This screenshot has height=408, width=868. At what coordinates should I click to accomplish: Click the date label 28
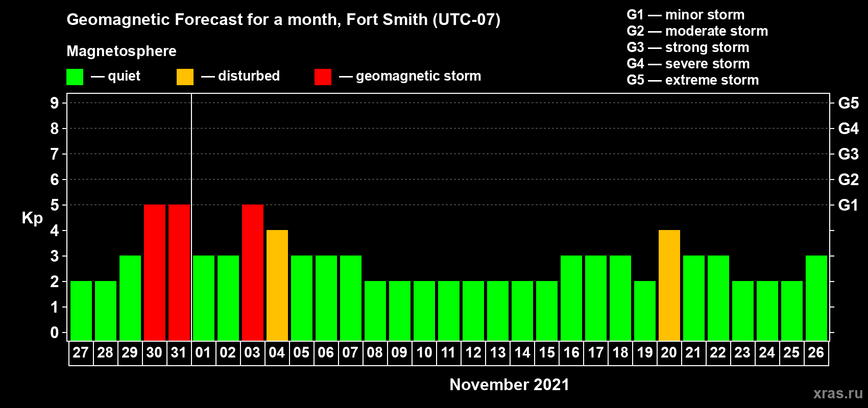point(105,352)
